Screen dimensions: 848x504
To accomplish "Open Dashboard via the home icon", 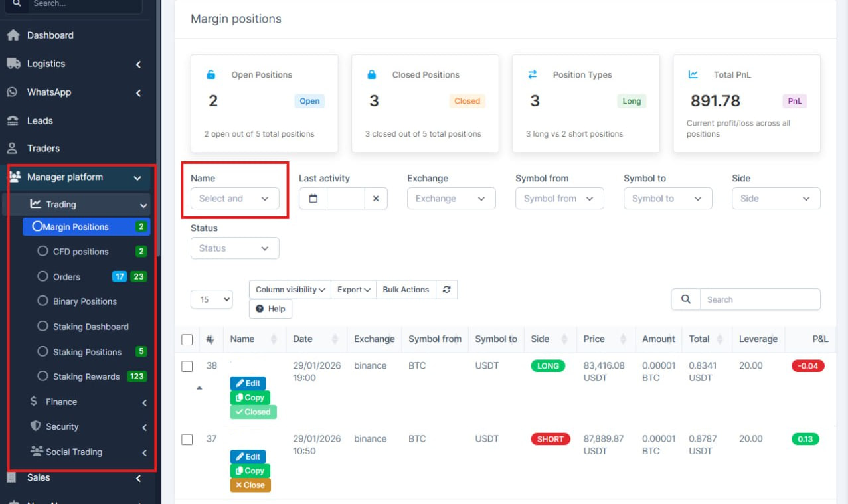I will [13, 35].
